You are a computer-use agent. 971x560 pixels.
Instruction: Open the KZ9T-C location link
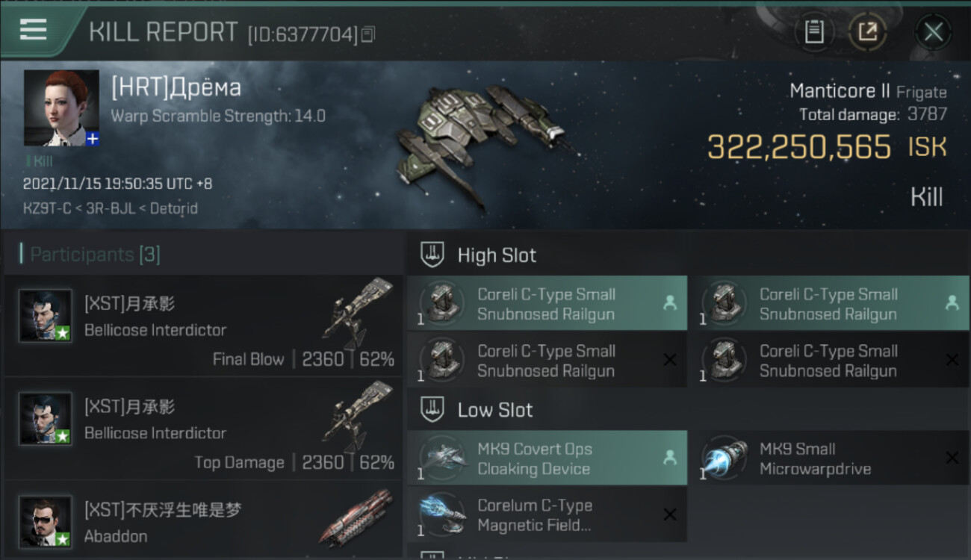coord(48,208)
